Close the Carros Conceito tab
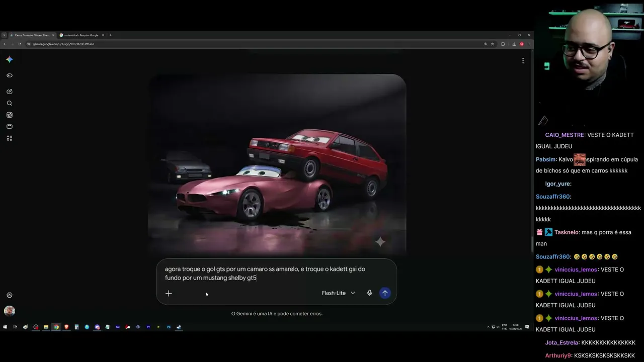Viewport: 644px width, 362px height. [53, 35]
